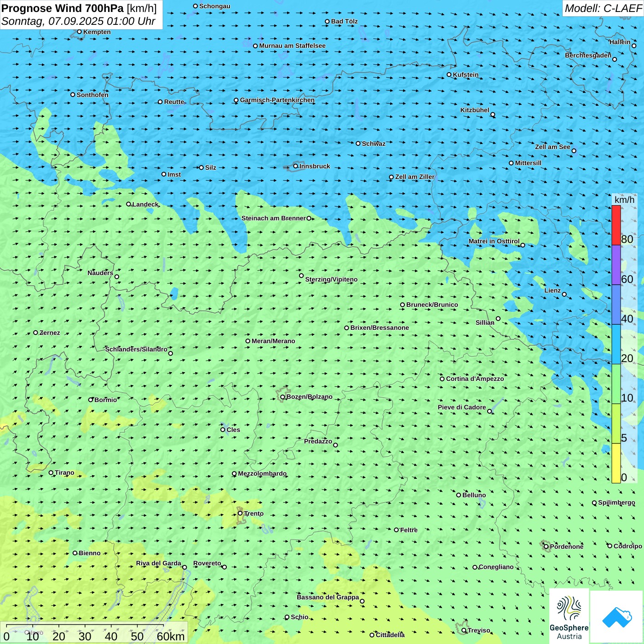Click the 'Pieve di Cadore' label
Screen dimensions: 644x644
(x=462, y=407)
